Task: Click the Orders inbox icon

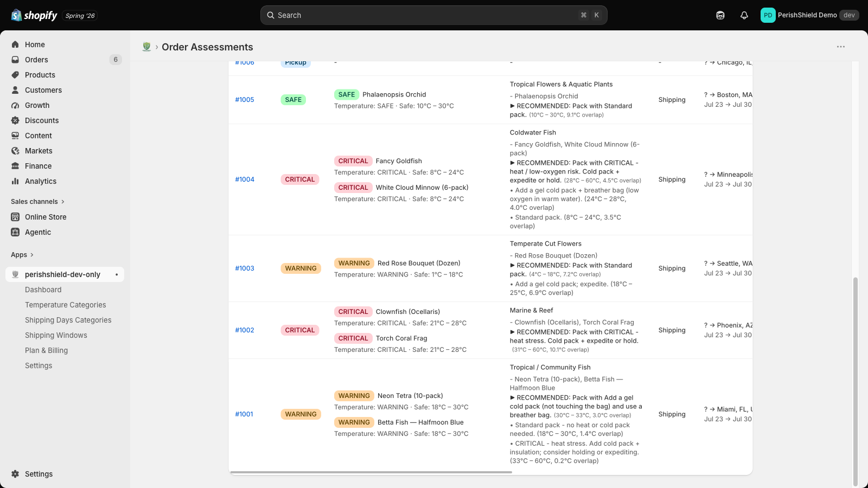Action: point(15,60)
